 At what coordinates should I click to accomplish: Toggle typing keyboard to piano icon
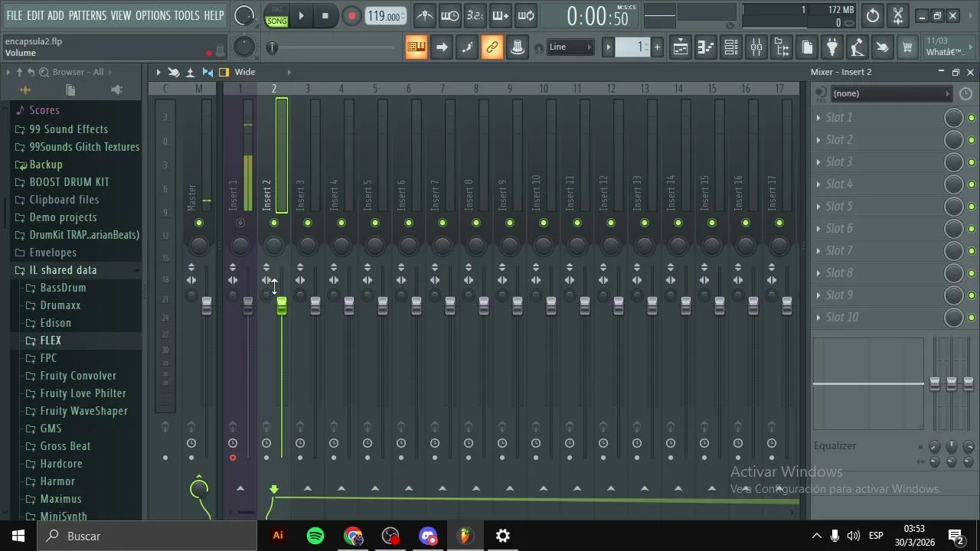point(416,47)
